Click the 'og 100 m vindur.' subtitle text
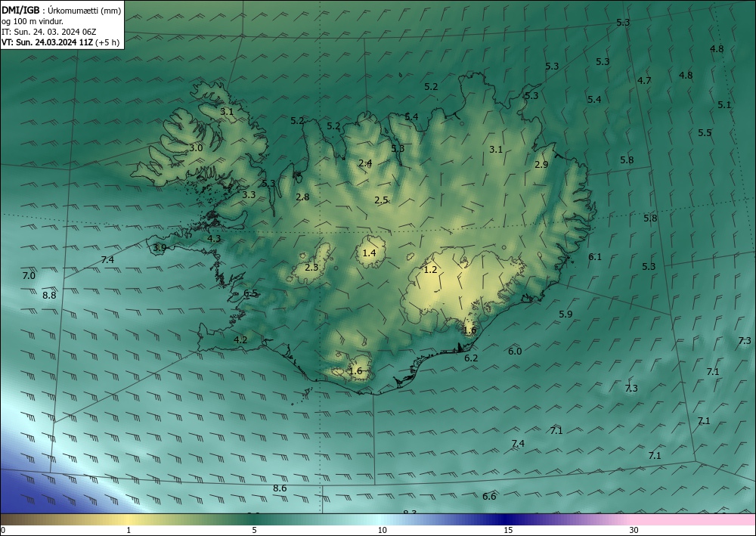This screenshot has width=756, height=536. pyautogui.click(x=33, y=21)
